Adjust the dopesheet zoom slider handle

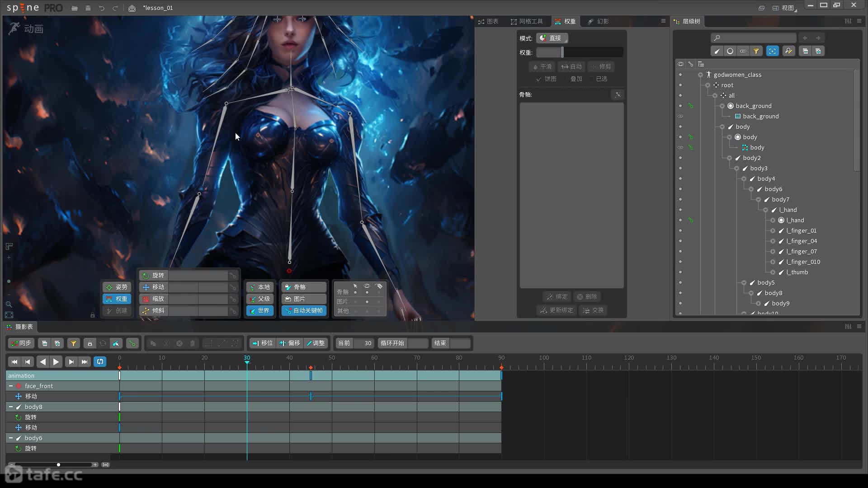tap(58, 465)
